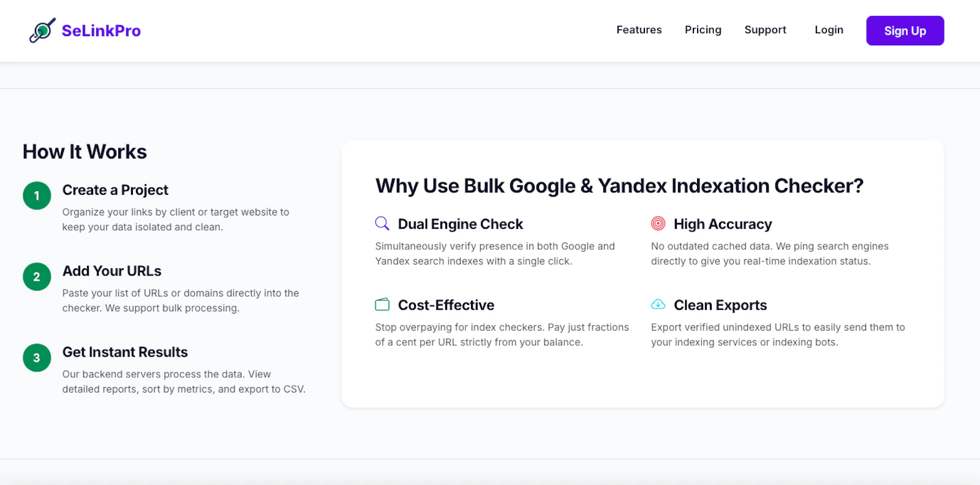
Task: Click text 'No outdated cached data'
Action: [x=710, y=246]
